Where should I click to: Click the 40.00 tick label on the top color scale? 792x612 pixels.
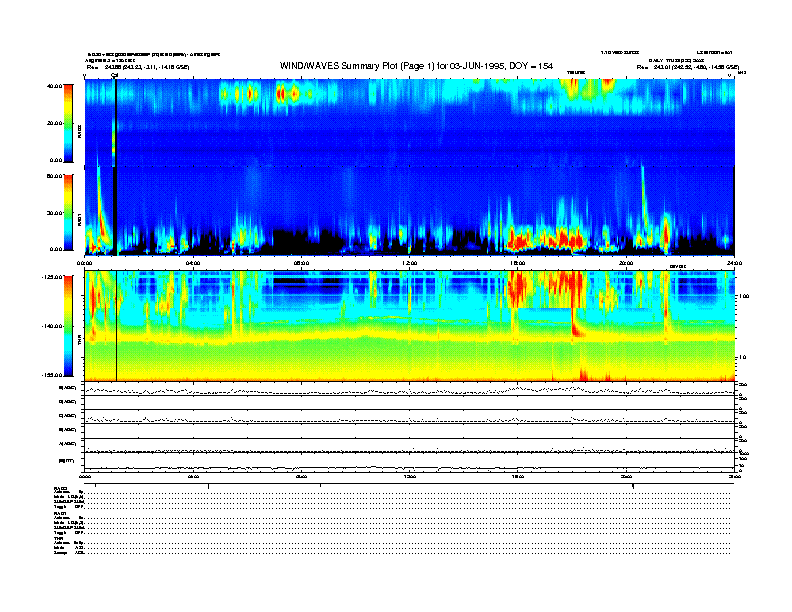point(54,86)
